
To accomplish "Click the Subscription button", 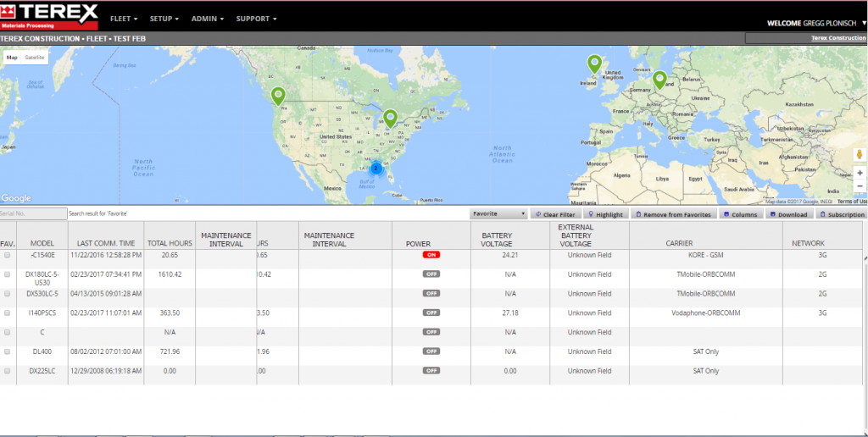I will click(842, 214).
